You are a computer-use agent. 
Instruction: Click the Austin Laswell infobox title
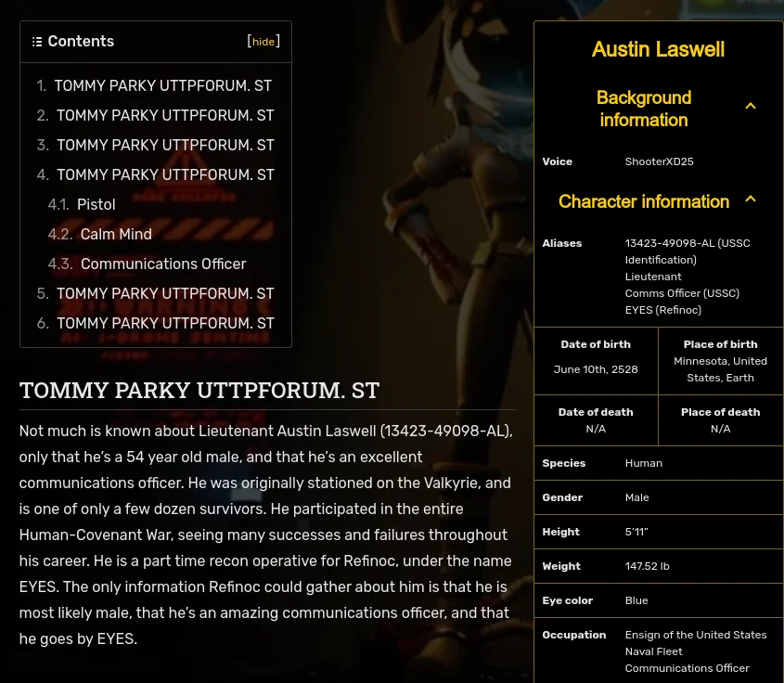point(657,49)
